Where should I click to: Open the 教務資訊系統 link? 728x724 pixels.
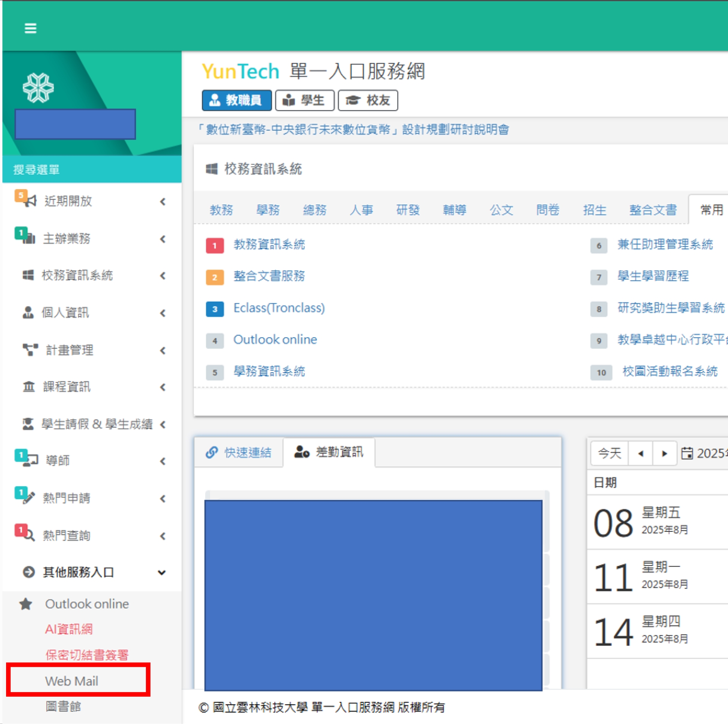tap(269, 244)
